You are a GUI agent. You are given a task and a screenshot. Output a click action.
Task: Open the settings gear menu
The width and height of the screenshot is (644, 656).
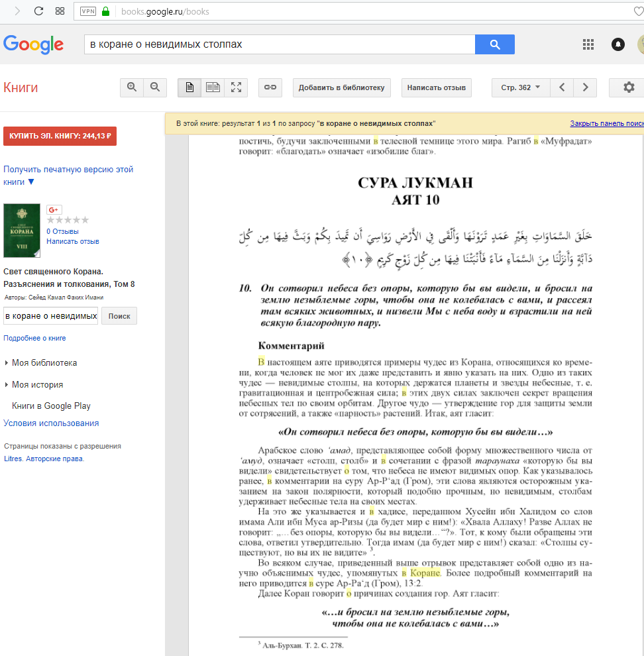pos(629,87)
